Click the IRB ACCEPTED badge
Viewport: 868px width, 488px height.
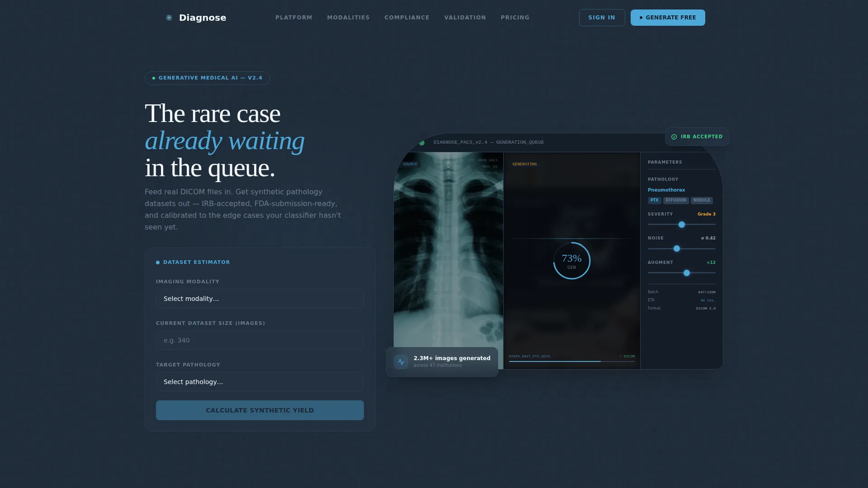pos(697,137)
